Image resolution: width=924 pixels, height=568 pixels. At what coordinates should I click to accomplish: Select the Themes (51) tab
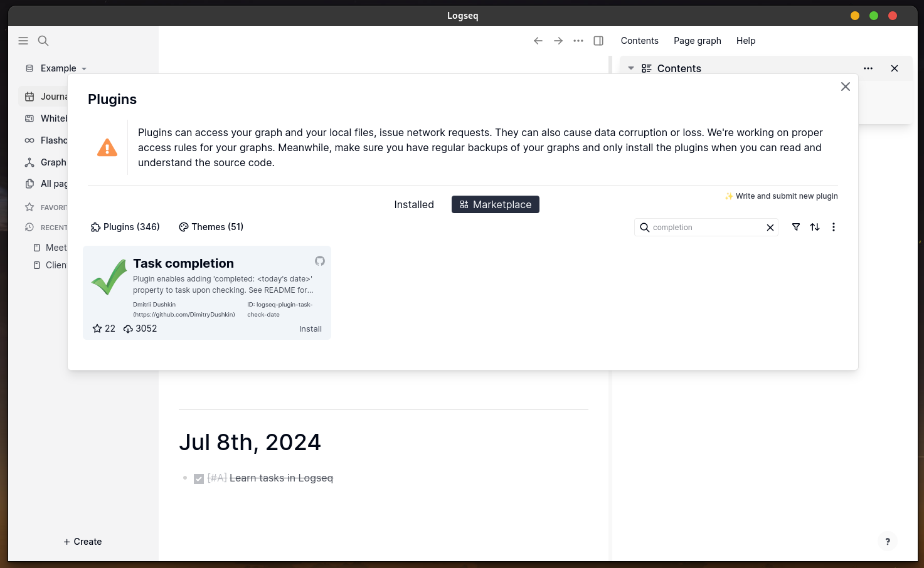pyautogui.click(x=211, y=227)
